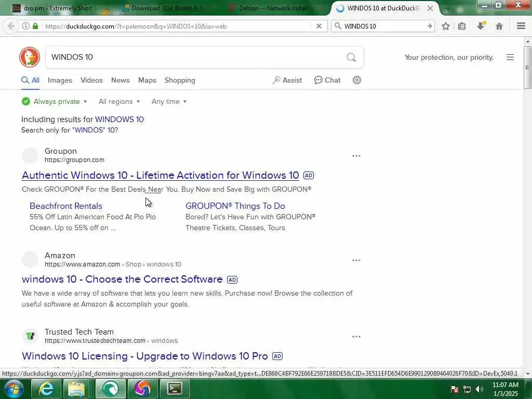The image size is (532, 399).
Task: Click the green padlock security icon
Action: coord(35,26)
